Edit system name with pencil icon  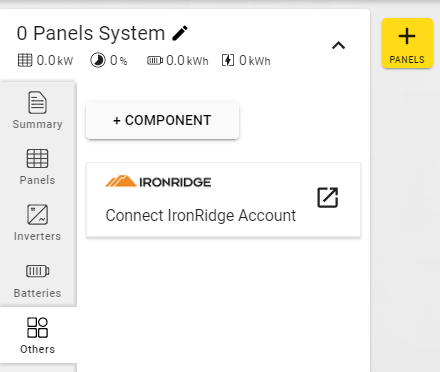[180, 33]
